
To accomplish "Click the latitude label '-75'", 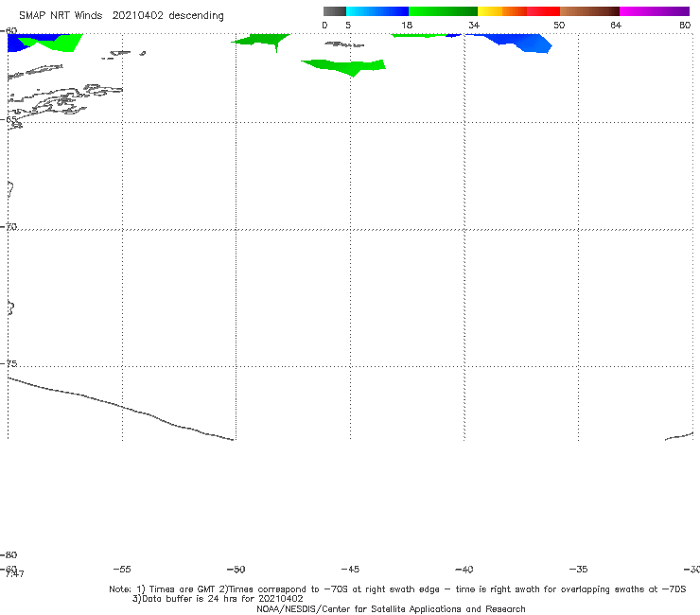I will pyautogui.click(x=9, y=363).
